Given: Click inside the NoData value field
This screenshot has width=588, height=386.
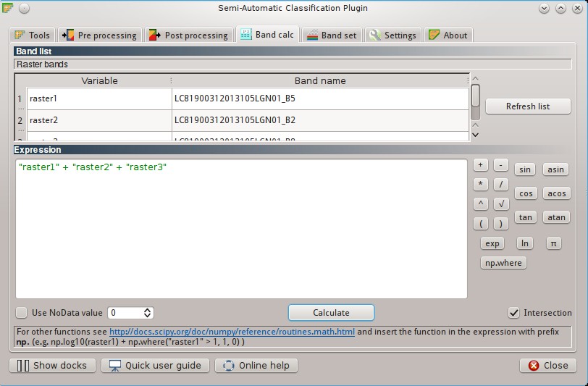Looking at the screenshot, I should (125, 313).
